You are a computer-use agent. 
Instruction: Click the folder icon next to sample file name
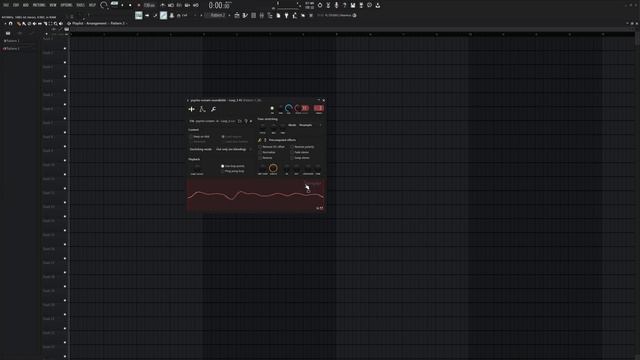click(x=240, y=121)
